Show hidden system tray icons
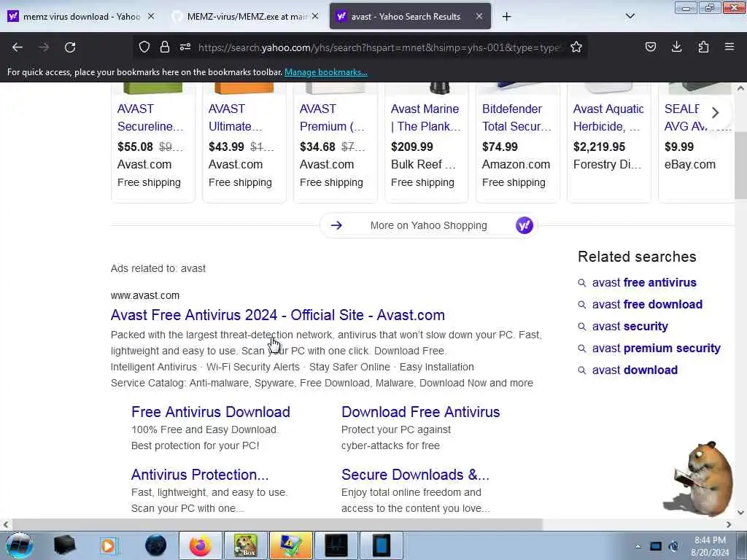Viewport: 747px width, 560px height. coord(638,546)
